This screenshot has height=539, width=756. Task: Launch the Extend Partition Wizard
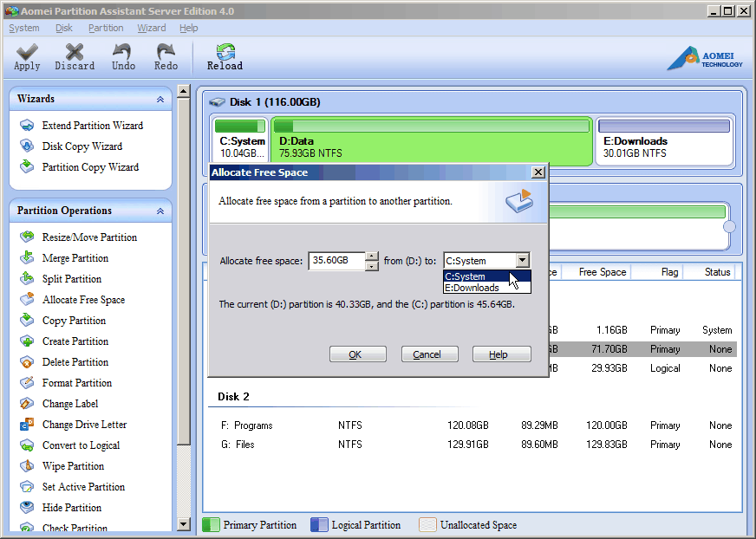[92, 126]
